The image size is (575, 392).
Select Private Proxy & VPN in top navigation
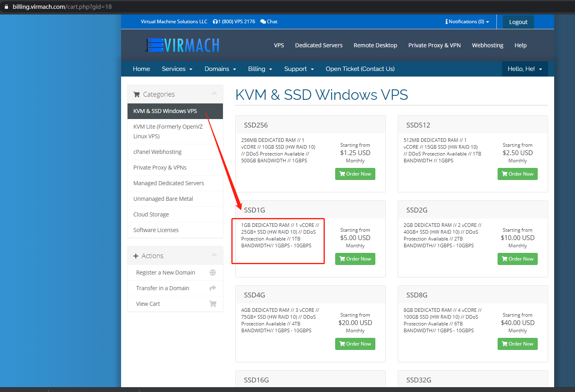[435, 45]
